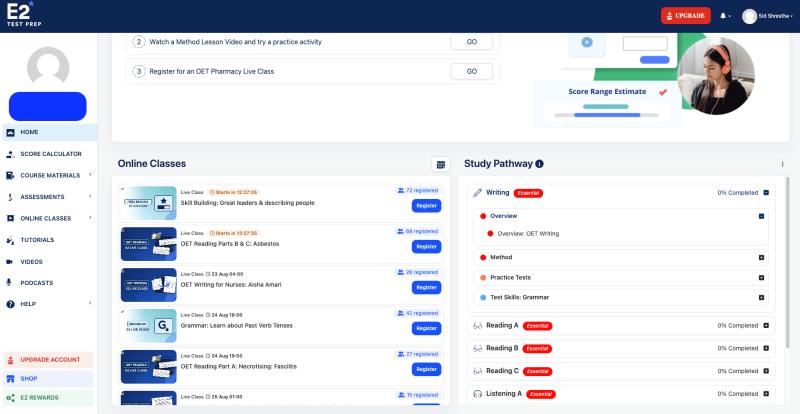
Task: Open Score Calculator from sidebar
Action: pos(49,154)
